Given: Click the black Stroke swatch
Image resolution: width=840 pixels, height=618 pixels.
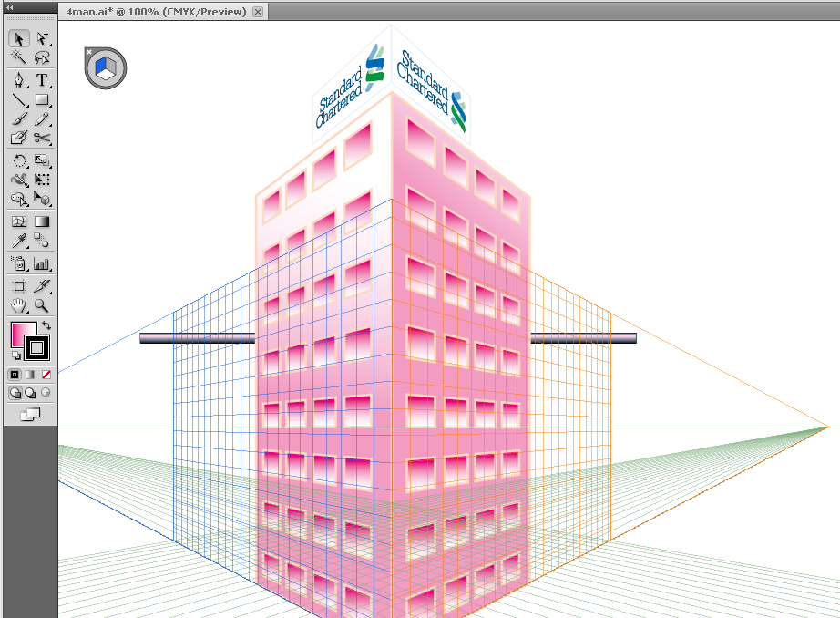Looking at the screenshot, I should point(37,348).
